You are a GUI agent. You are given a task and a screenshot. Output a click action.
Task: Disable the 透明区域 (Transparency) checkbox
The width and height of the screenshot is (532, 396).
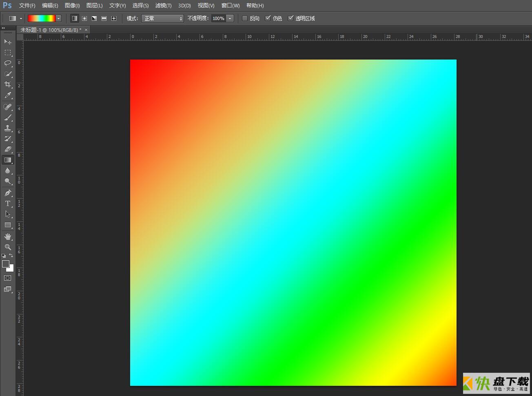[290, 18]
